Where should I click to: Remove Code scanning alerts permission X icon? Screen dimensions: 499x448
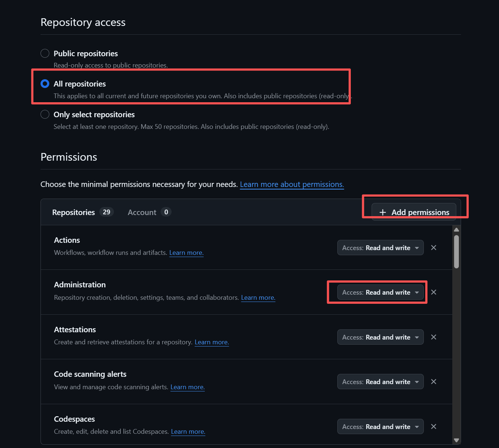click(434, 382)
